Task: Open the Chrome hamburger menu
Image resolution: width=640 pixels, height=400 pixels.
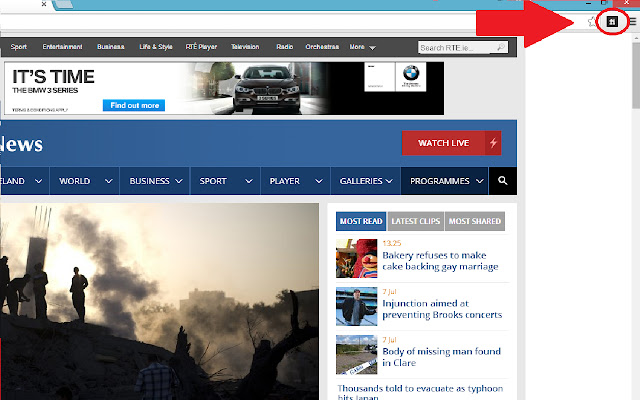Action: tap(633, 22)
